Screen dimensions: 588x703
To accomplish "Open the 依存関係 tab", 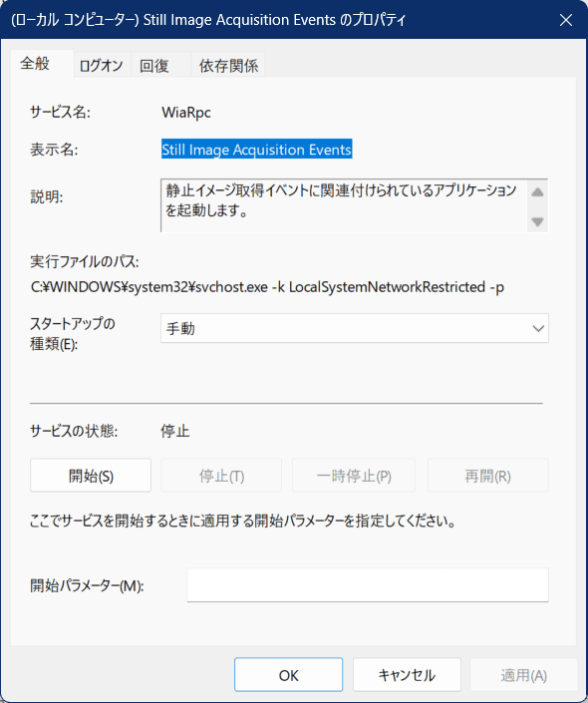I will point(228,66).
